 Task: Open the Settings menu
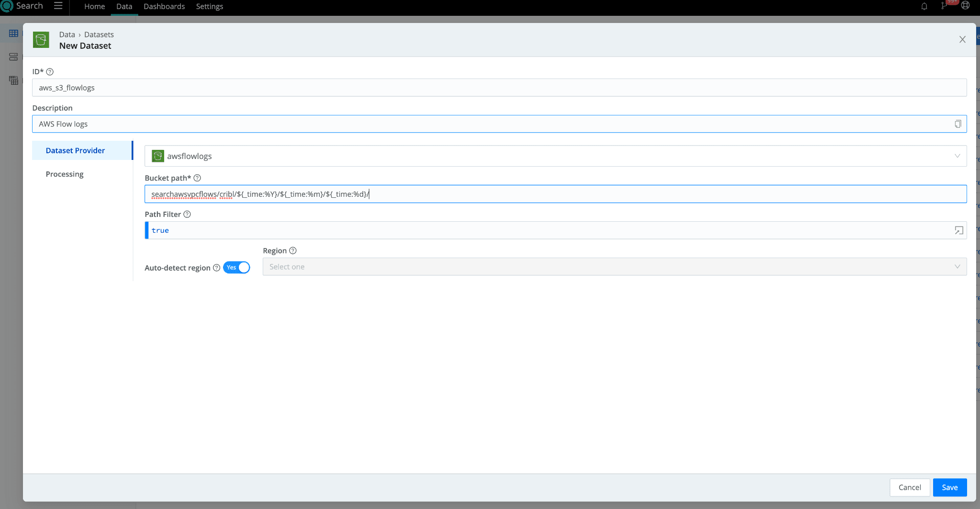(x=209, y=7)
